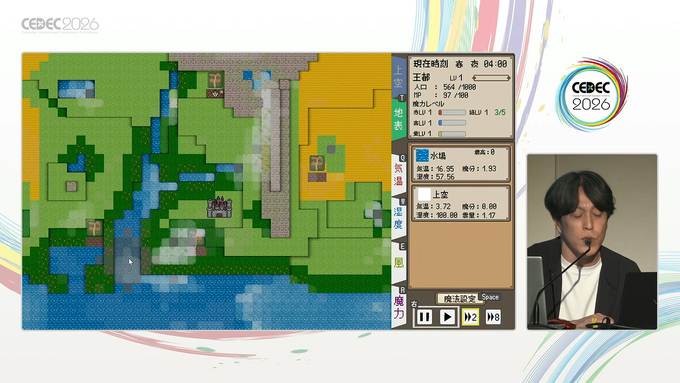Image resolution: width=680 pixels, height=383 pixels.
Task: Set simulation speed to 2x
Action: (x=470, y=318)
